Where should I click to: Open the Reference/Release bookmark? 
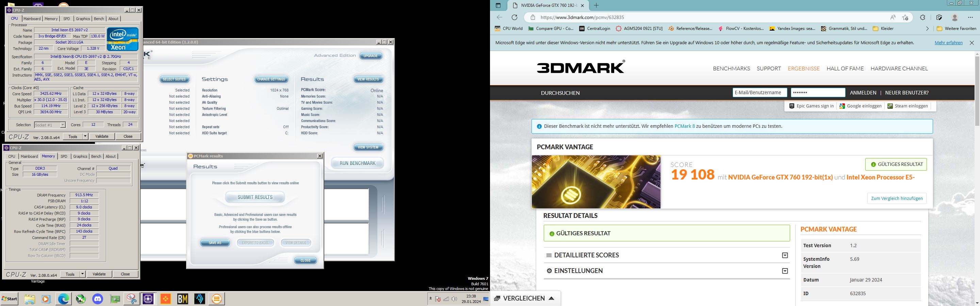(x=690, y=29)
